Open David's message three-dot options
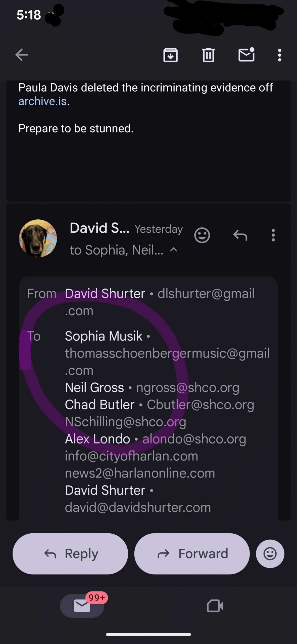Screen dimensions: 297x644 tap(273, 235)
